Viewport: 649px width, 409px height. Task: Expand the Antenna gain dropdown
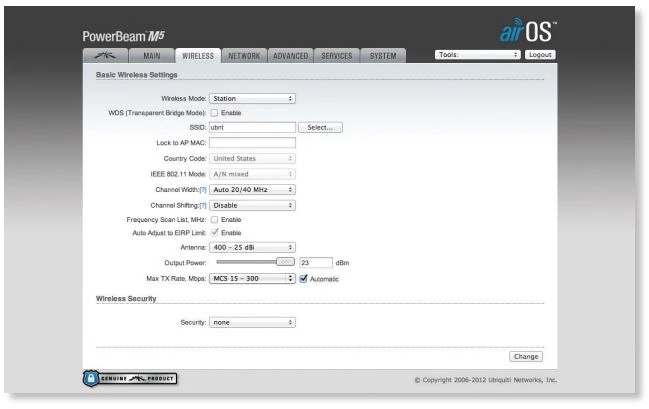click(x=252, y=246)
